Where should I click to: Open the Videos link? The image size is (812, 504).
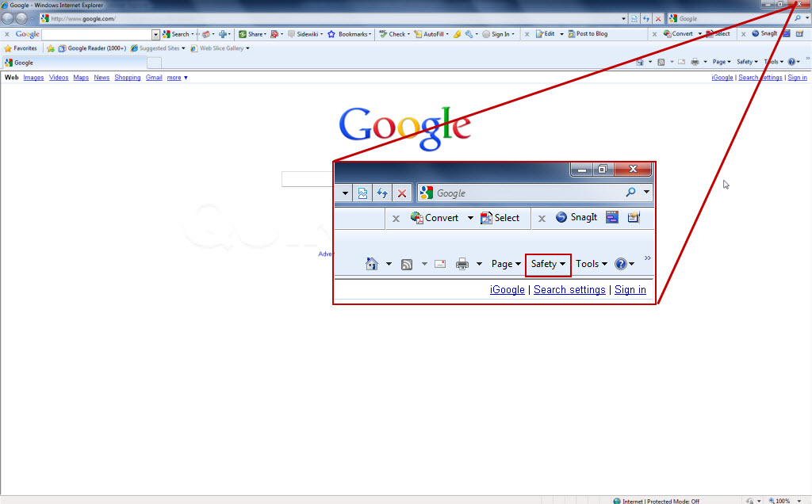pos(59,78)
